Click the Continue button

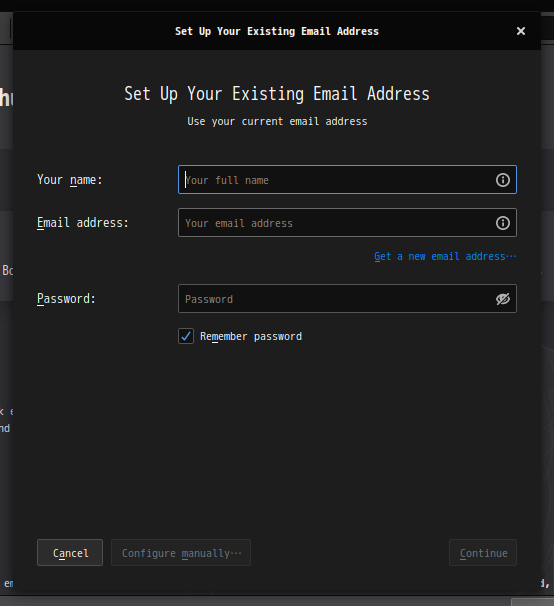point(483,553)
